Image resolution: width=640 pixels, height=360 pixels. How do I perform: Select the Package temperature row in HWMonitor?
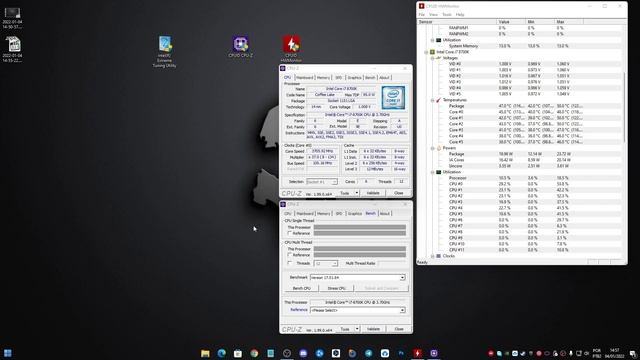pos(520,106)
